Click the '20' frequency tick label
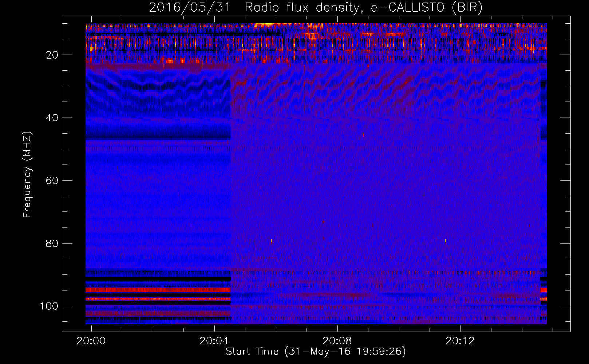This screenshot has height=364, width=589. tap(52, 55)
